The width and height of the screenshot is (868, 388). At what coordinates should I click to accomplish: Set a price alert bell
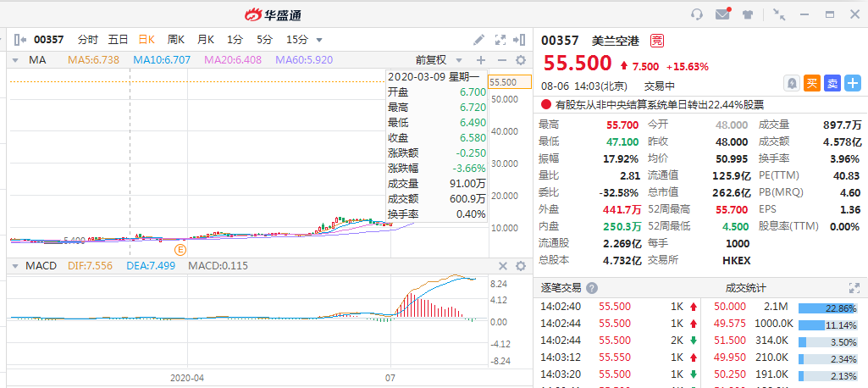coord(792,84)
